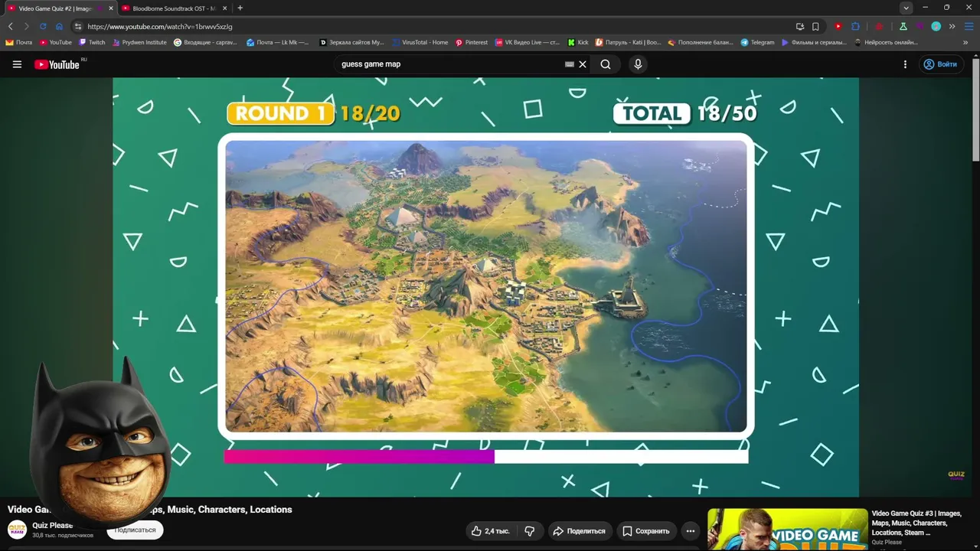980x551 pixels.
Task: Bookmark this page with the bookmark icon
Action: (x=815, y=26)
